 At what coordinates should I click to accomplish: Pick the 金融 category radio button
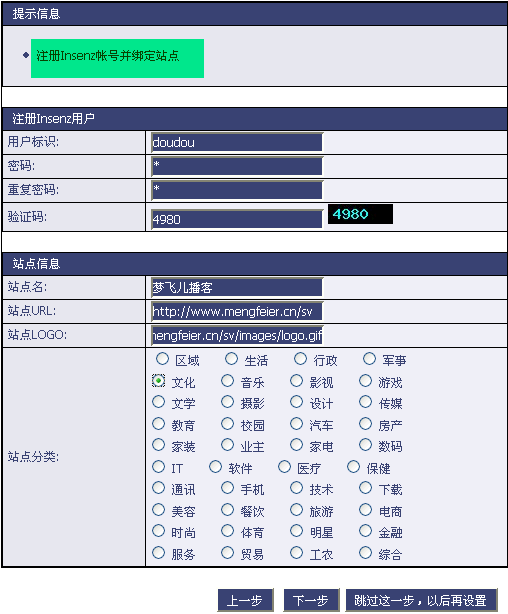tap(365, 531)
